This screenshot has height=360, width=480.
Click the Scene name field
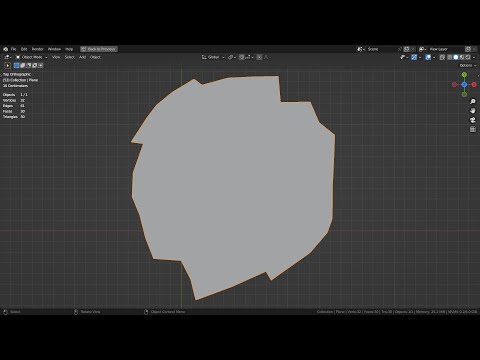pyautogui.click(x=383, y=49)
